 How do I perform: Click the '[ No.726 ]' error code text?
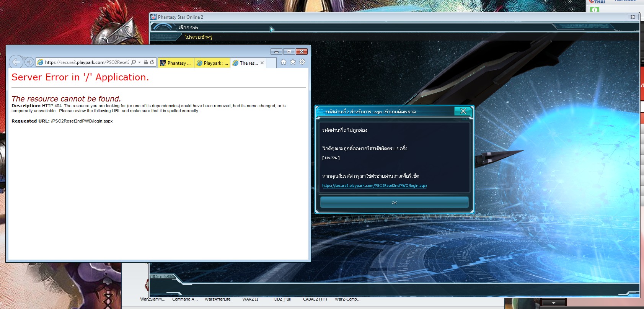(x=331, y=158)
